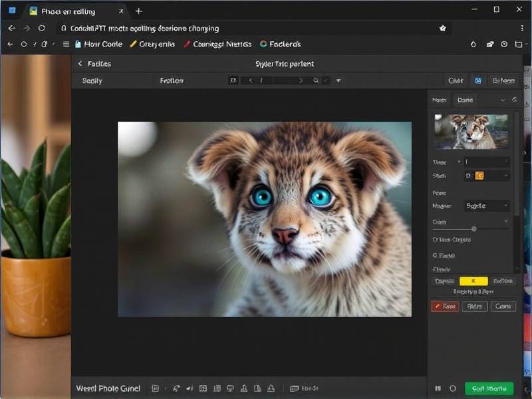
Task: Click the red button in the side panel
Action: click(x=444, y=307)
